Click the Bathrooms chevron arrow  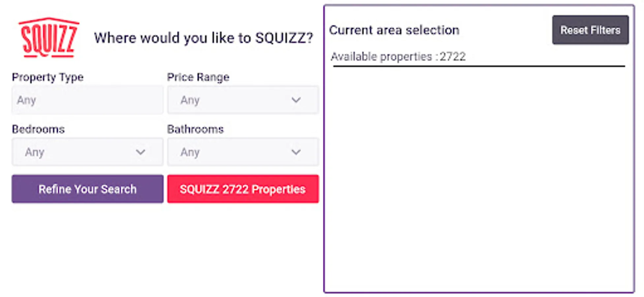pyautogui.click(x=296, y=152)
